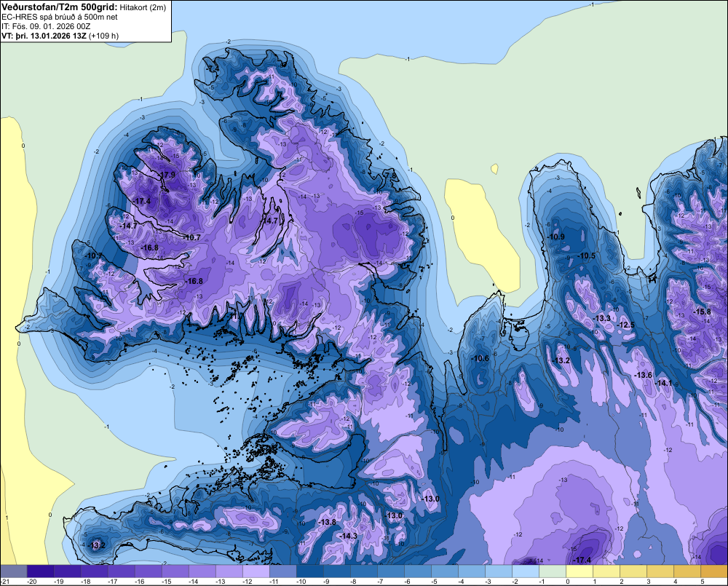Image resolution: width=728 pixels, height=586 pixels.
Task: Click the -13.8 temperature value
Action: [x=327, y=523]
